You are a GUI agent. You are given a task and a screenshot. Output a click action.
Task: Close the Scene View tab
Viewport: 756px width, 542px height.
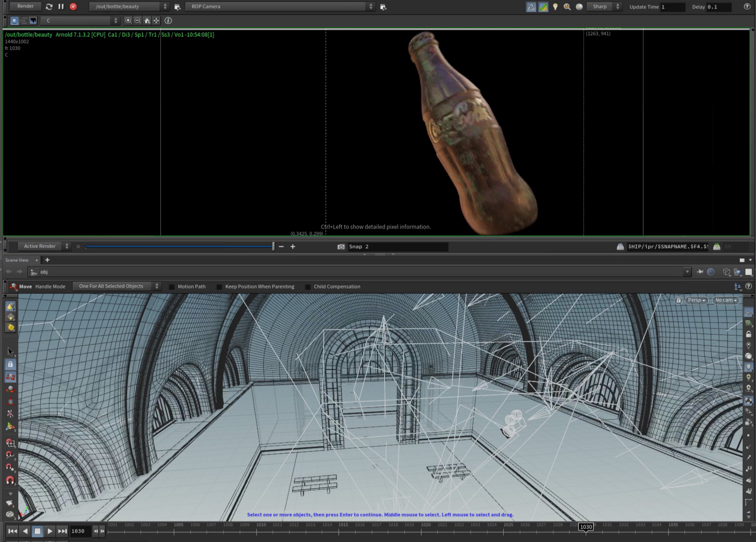pos(37,260)
